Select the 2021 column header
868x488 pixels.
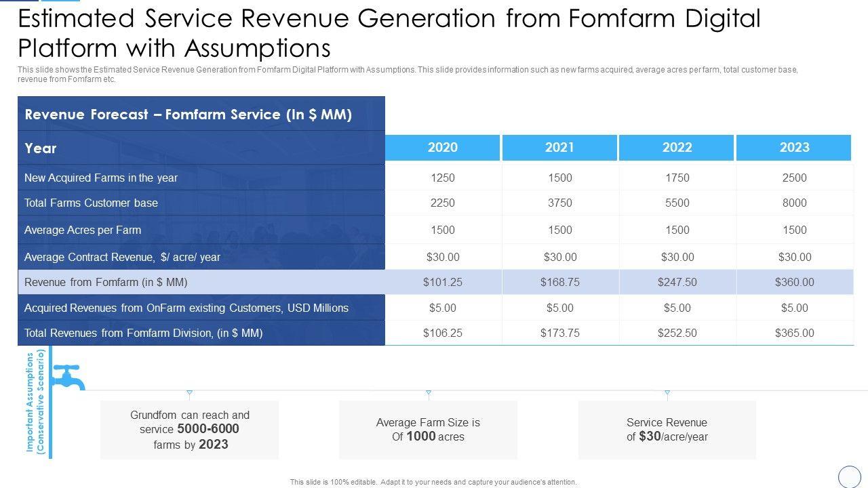[559, 148]
